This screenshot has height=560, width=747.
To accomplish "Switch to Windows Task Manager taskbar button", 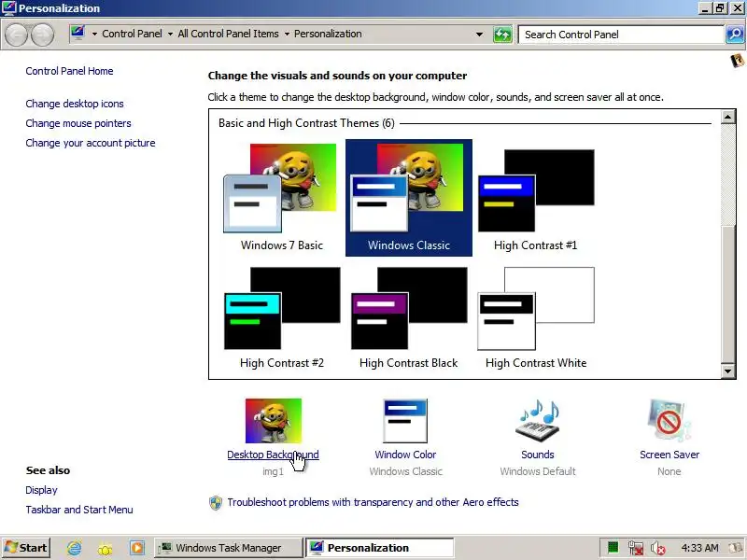I will pos(228,548).
